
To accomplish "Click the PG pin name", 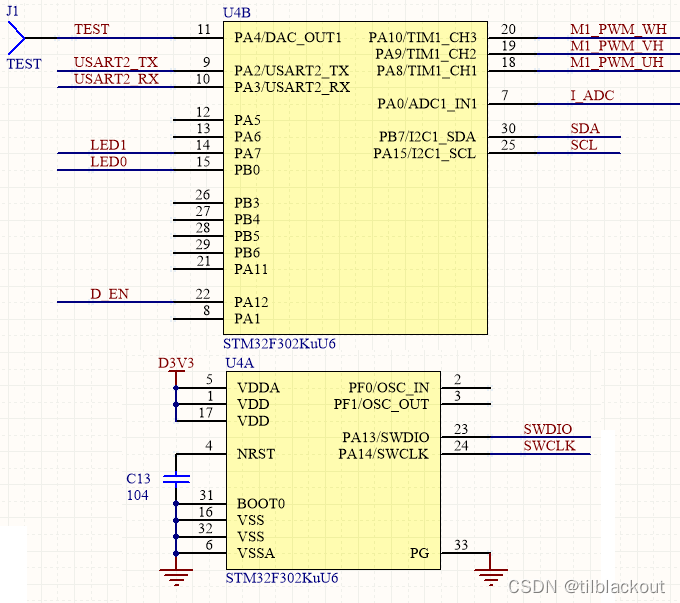I will pos(419,554).
